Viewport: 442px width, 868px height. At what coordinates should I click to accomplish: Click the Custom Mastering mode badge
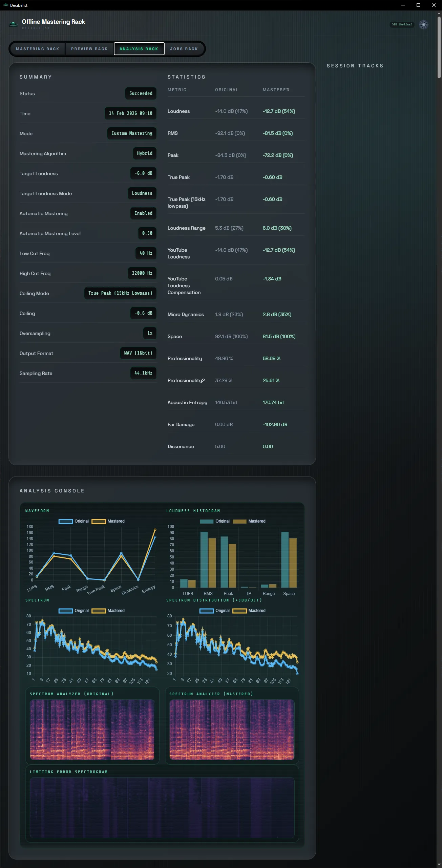pos(132,133)
